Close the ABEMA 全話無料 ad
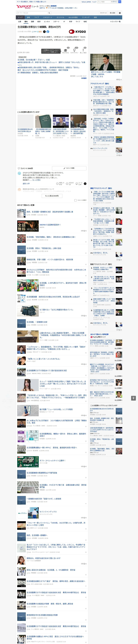Image resolution: width=138 pixels, height=644 pixels. point(86,231)
